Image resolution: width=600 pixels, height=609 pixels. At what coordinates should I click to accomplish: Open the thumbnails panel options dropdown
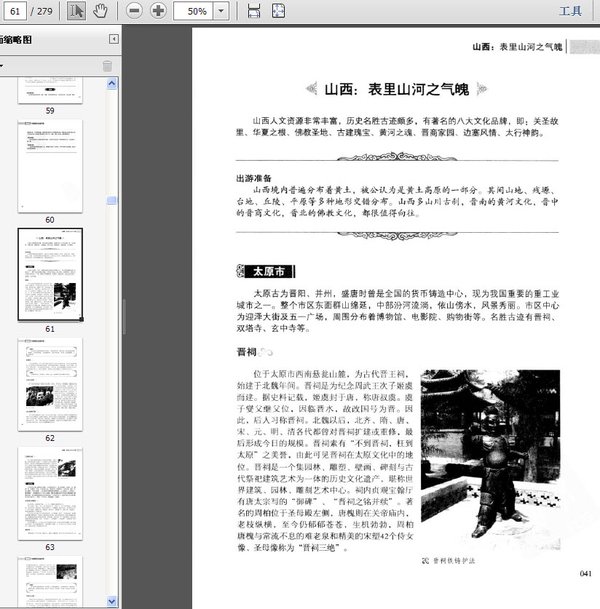[x=2, y=66]
